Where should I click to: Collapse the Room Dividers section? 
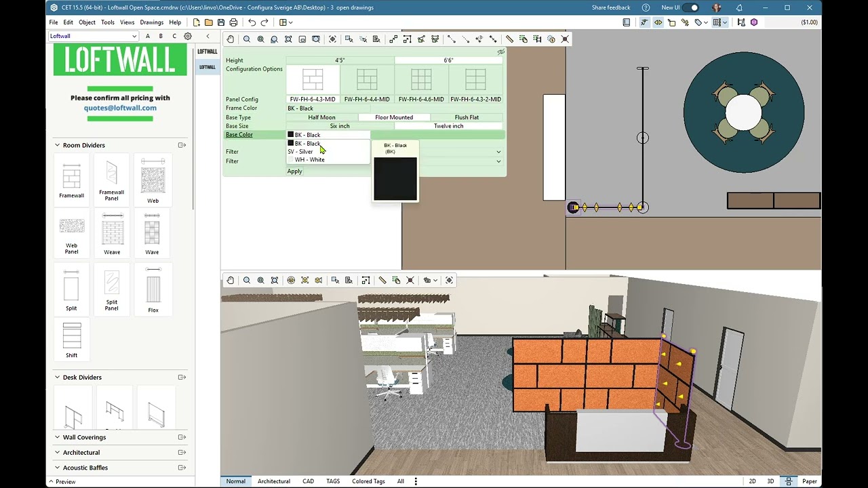click(x=57, y=145)
